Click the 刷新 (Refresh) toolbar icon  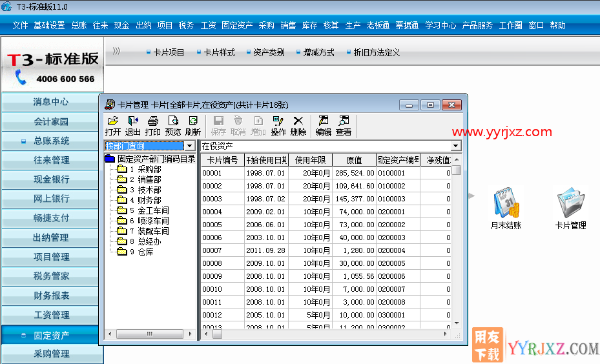pyautogui.click(x=193, y=126)
